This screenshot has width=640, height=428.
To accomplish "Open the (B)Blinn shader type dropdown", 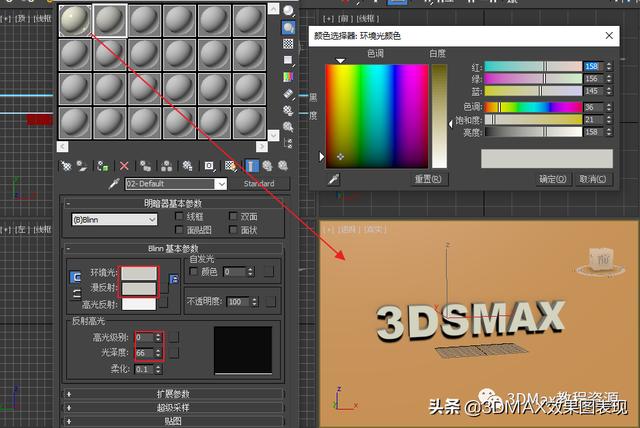I will [113, 219].
